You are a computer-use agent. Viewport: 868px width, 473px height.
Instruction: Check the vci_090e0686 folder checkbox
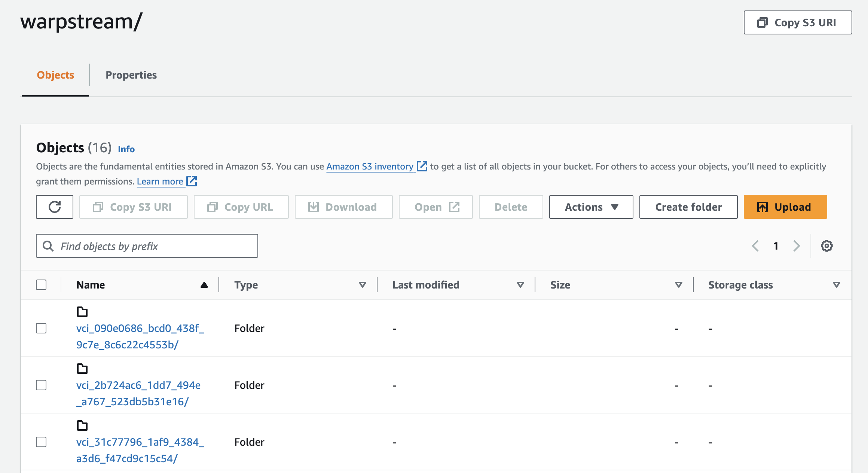click(x=41, y=328)
